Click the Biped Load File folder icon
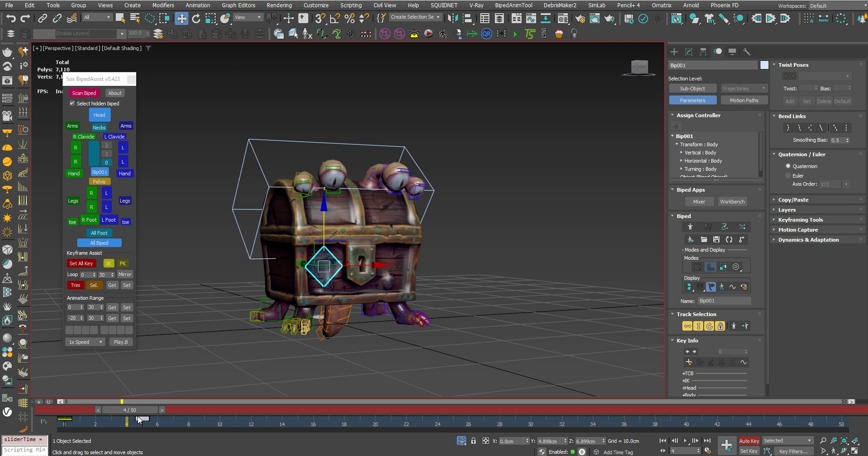The height and width of the screenshot is (456, 868). click(x=704, y=239)
